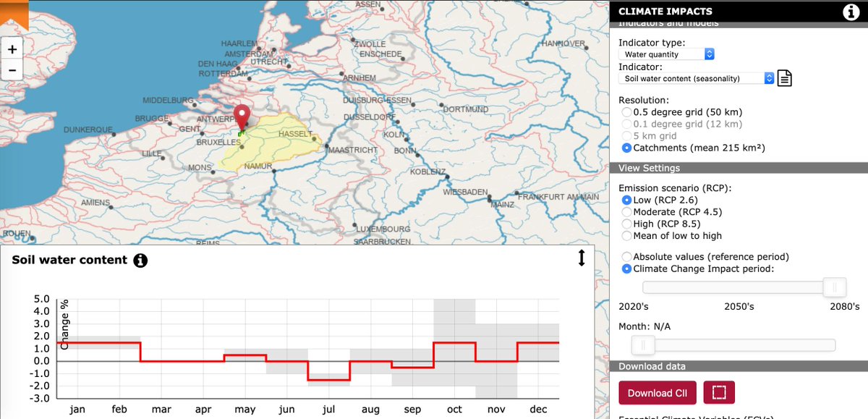Click the Namur map label
Screen dimensions: 868x419
(x=258, y=166)
